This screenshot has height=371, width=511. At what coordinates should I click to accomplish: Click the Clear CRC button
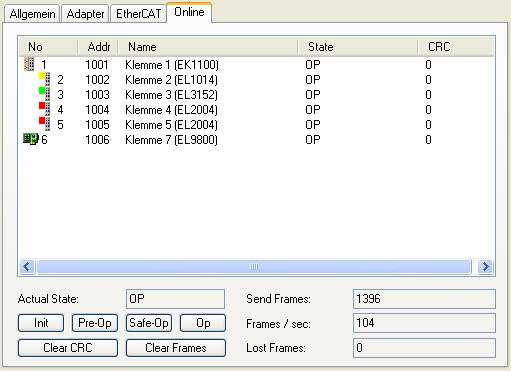[x=68, y=348]
